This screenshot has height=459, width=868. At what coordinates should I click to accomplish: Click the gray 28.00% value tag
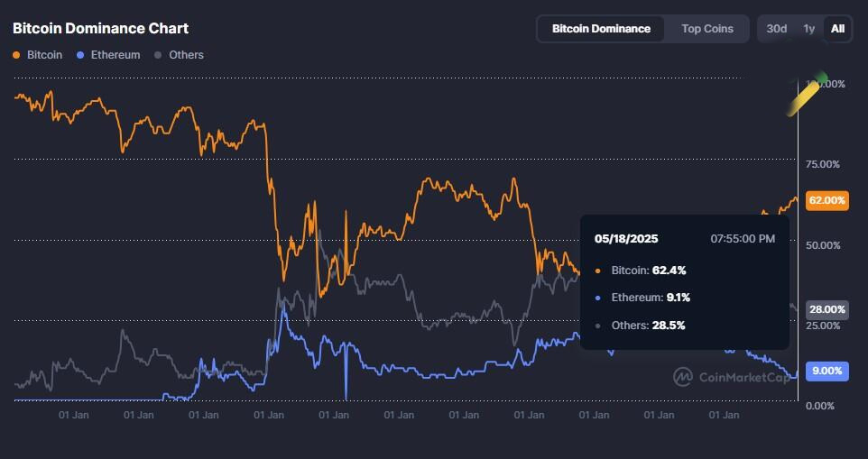click(x=826, y=309)
